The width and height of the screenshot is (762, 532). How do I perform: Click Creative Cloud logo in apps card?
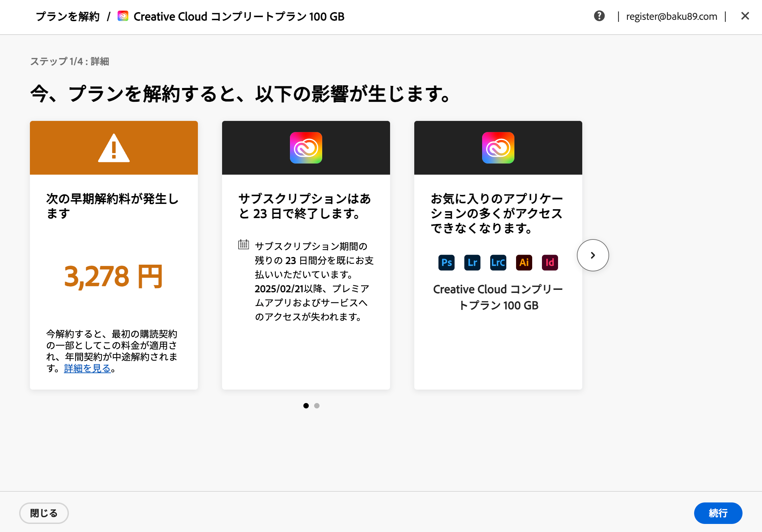pos(498,148)
